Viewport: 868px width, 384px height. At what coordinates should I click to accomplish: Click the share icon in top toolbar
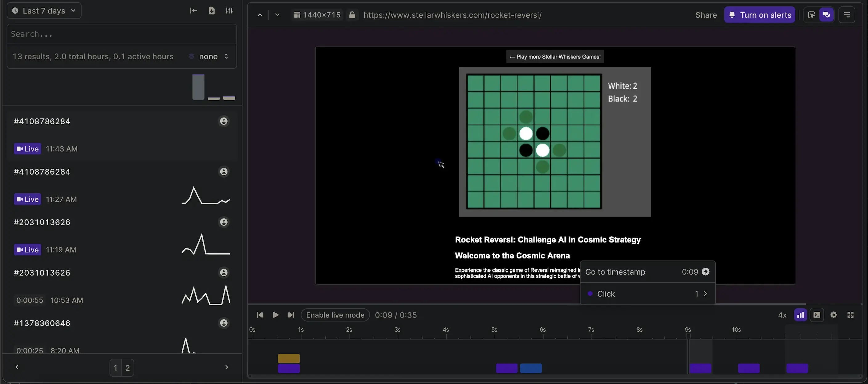point(706,14)
